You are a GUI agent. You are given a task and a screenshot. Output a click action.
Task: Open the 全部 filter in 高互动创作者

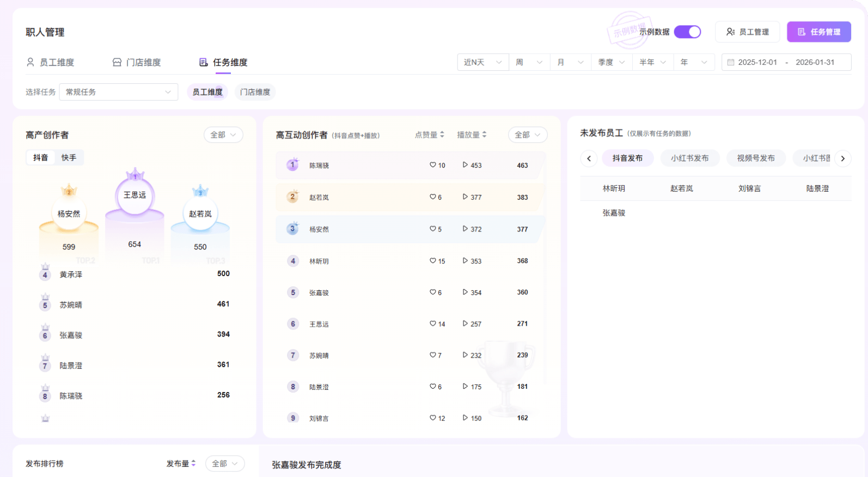(x=527, y=135)
